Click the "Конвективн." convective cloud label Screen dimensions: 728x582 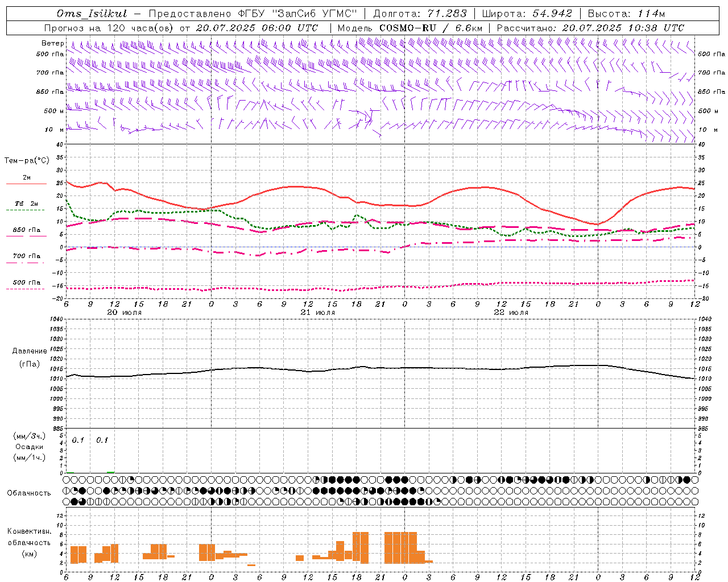coord(29,531)
